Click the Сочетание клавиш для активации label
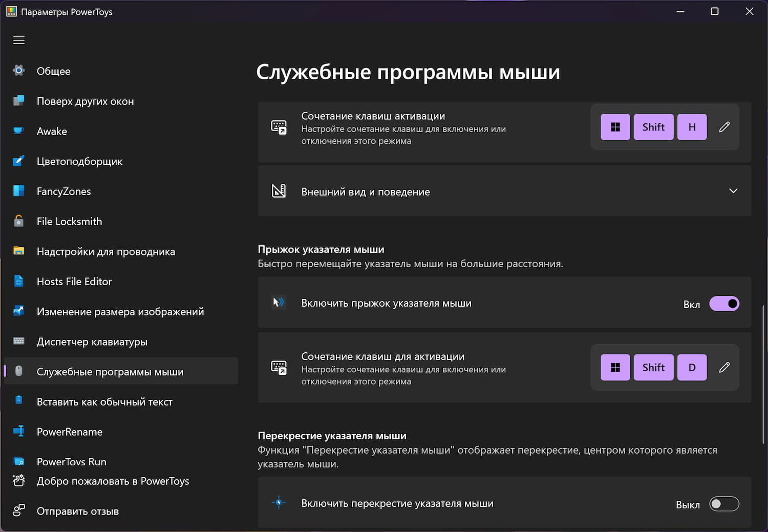The width and height of the screenshot is (768, 532). pyautogui.click(x=383, y=356)
